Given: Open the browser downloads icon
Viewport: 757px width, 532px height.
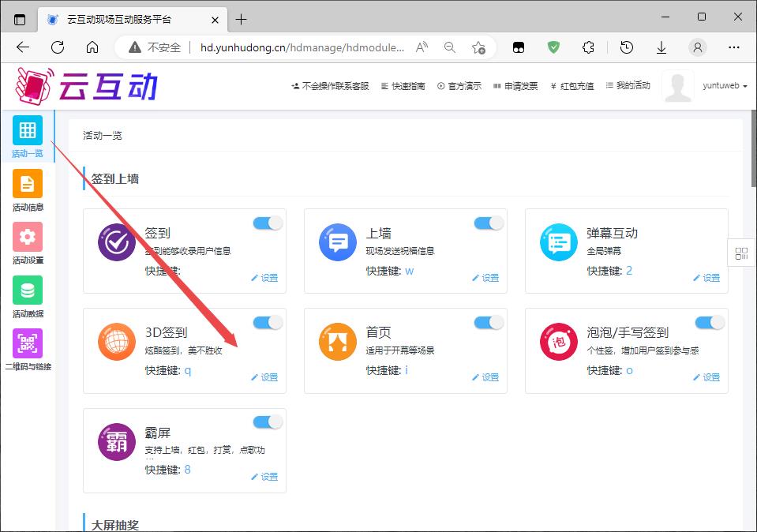Looking at the screenshot, I should click(661, 47).
